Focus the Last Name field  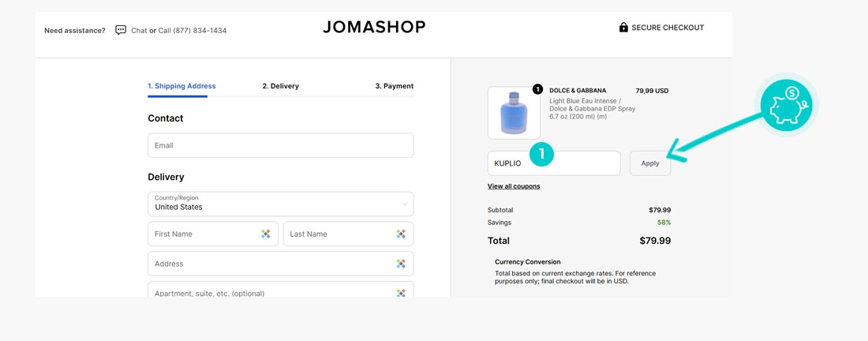tap(348, 234)
